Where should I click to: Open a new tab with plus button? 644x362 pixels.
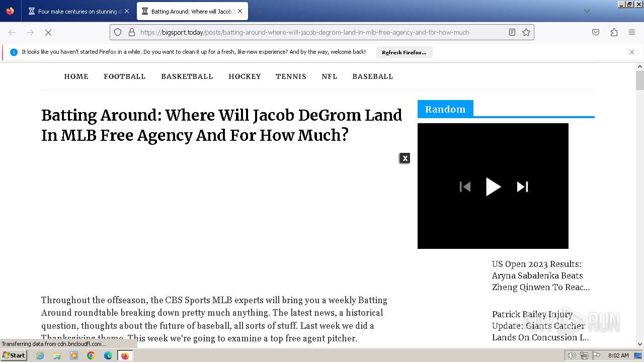tap(259, 11)
